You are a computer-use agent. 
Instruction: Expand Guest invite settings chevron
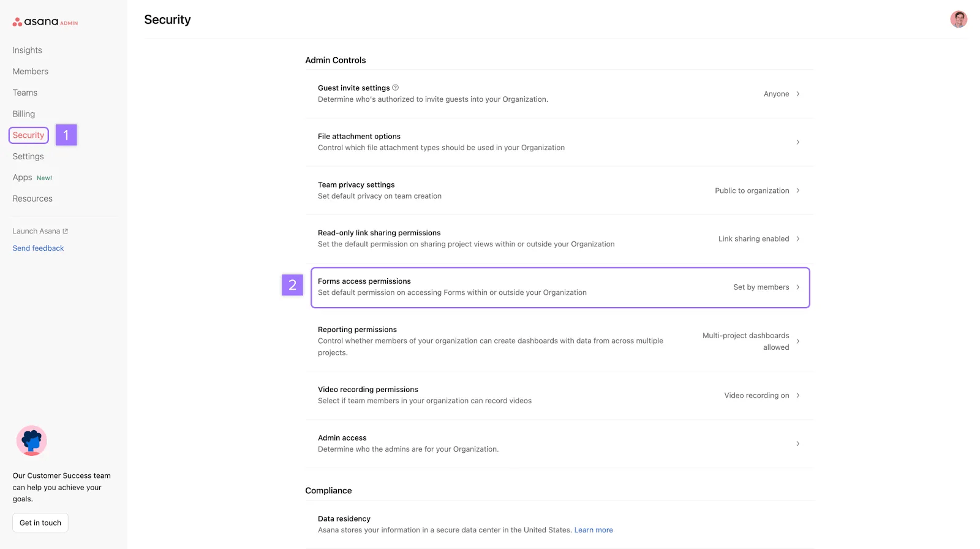point(797,94)
